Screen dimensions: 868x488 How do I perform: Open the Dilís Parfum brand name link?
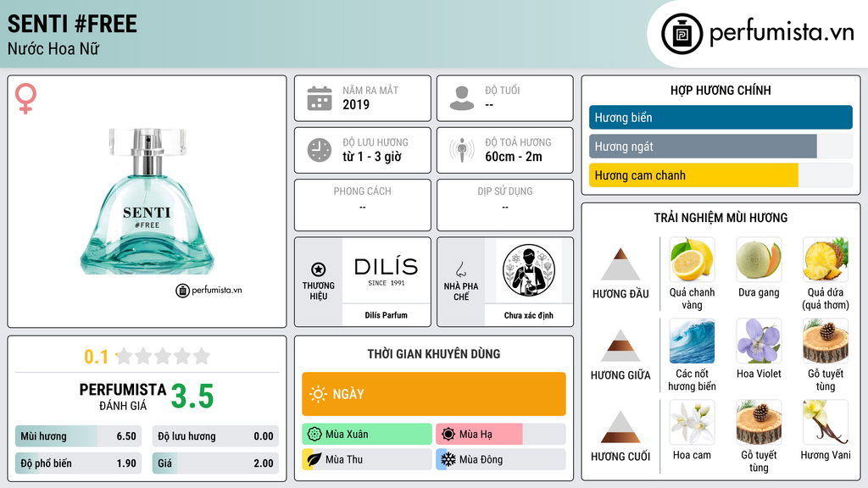pos(386,315)
